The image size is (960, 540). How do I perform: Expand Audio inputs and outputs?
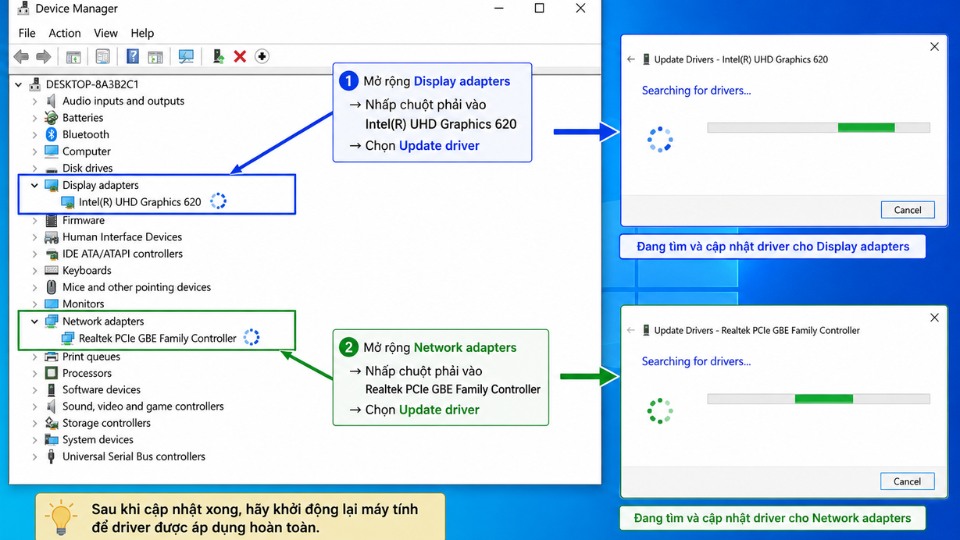pyautogui.click(x=34, y=101)
